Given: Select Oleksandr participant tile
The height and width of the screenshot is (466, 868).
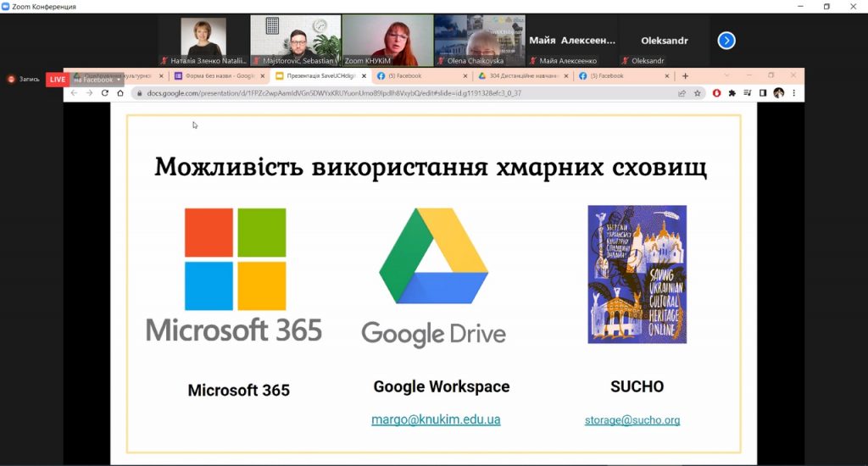Looking at the screenshot, I should pos(664,41).
